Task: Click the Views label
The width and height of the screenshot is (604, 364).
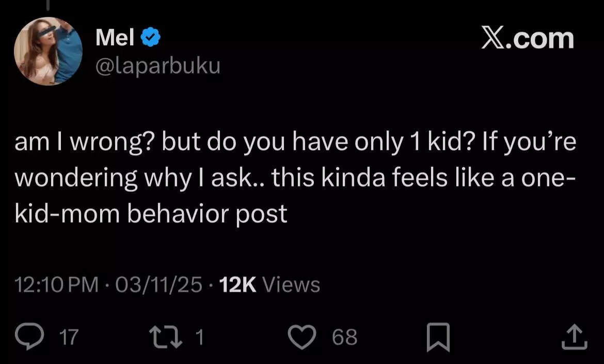Action: point(292,284)
